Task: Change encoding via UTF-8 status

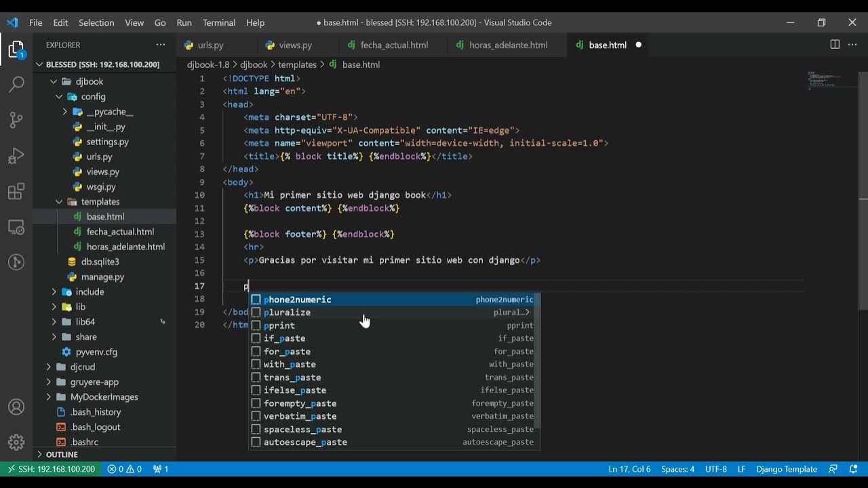Action: tap(715, 469)
